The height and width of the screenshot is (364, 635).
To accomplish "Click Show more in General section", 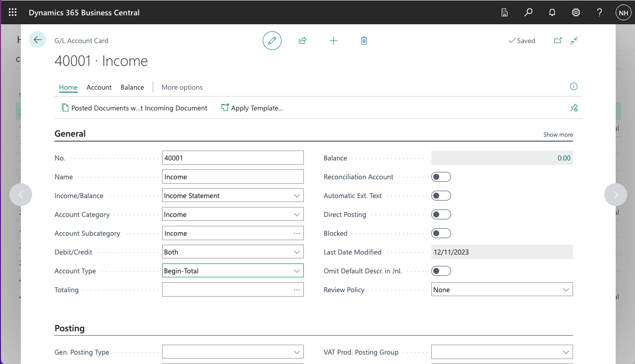I will [x=558, y=135].
